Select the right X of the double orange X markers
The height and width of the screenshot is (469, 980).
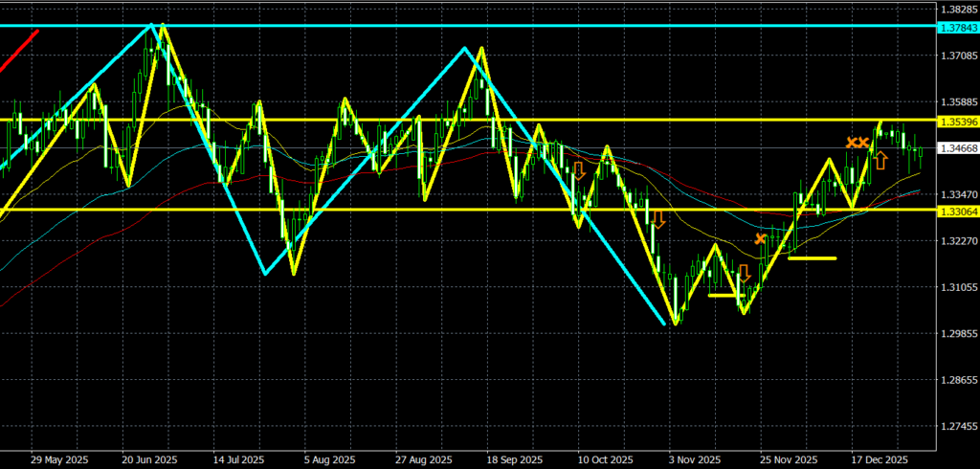pos(863,143)
